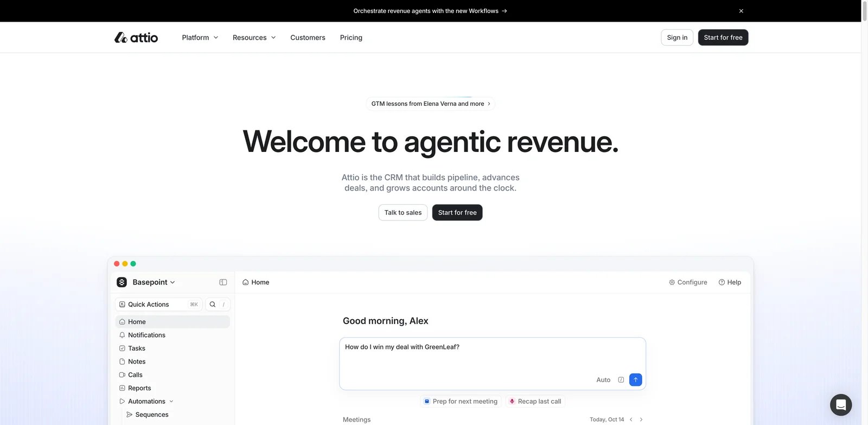868x425 pixels.
Task: Expand the Resources menu
Action: [x=254, y=37]
